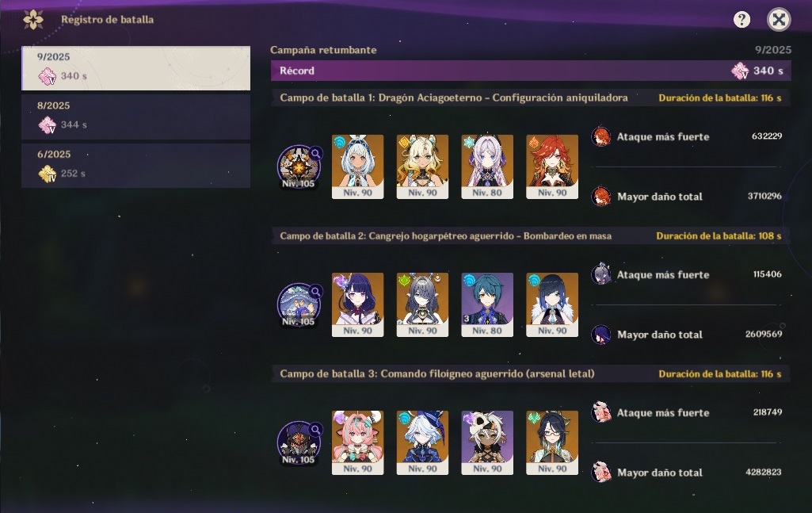Screen dimensions: 812x513
Task: Inspect the Comando filoígneo boss icon
Action: pos(299,443)
